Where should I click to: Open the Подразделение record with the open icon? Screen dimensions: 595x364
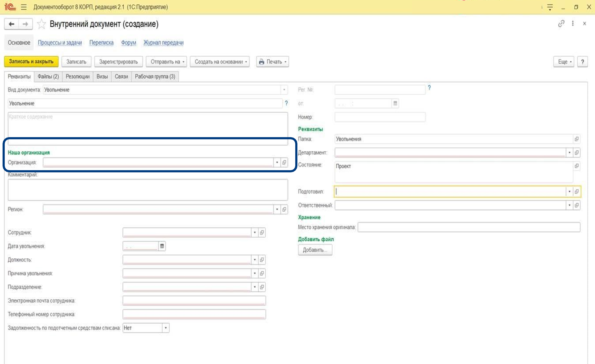tap(262, 287)
